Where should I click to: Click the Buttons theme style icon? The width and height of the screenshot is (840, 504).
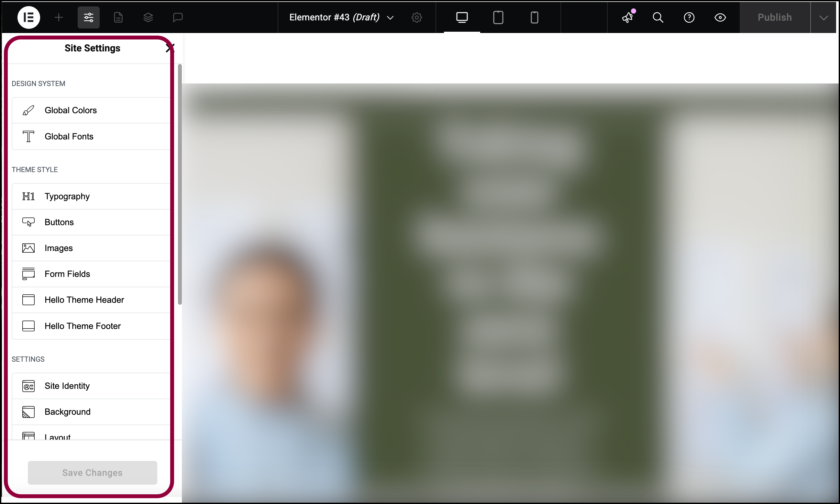point(29,222)
